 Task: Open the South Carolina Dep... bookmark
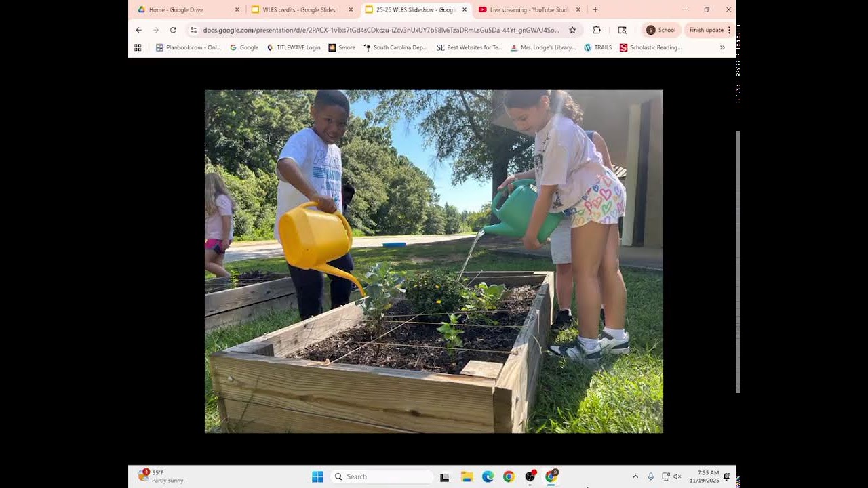pos(396,47)
